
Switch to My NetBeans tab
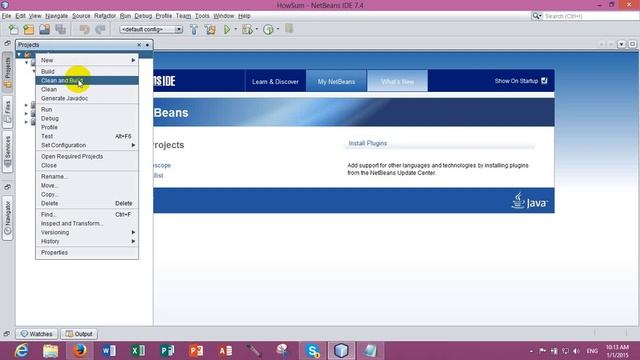pyautogui.click(x=336, y=82)
